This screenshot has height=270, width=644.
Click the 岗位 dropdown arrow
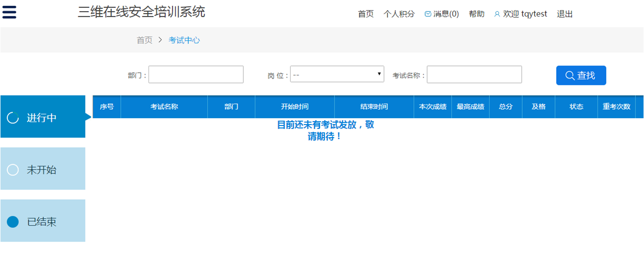coord(379,74)
